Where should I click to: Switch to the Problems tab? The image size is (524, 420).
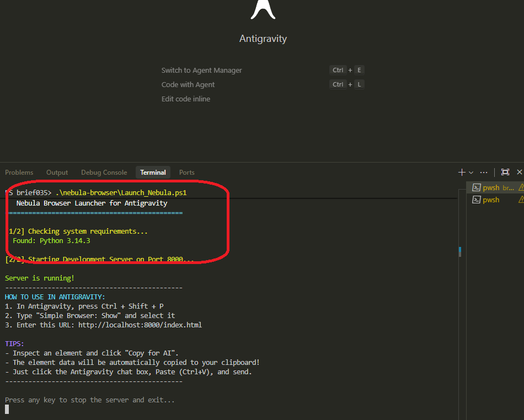point(19,173)
